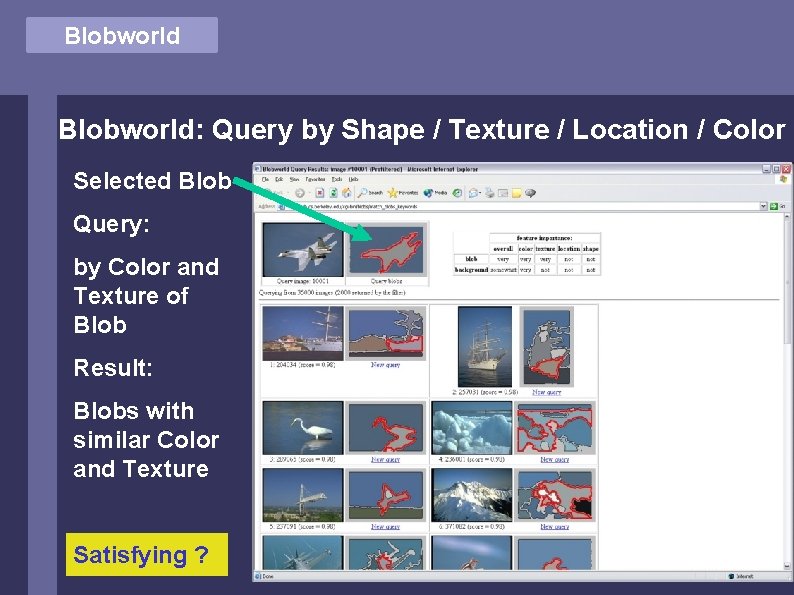This screenshot has height=595, width=794.
Task: Open the View menu
Action: pyautogui.click(x=294, y=179)
